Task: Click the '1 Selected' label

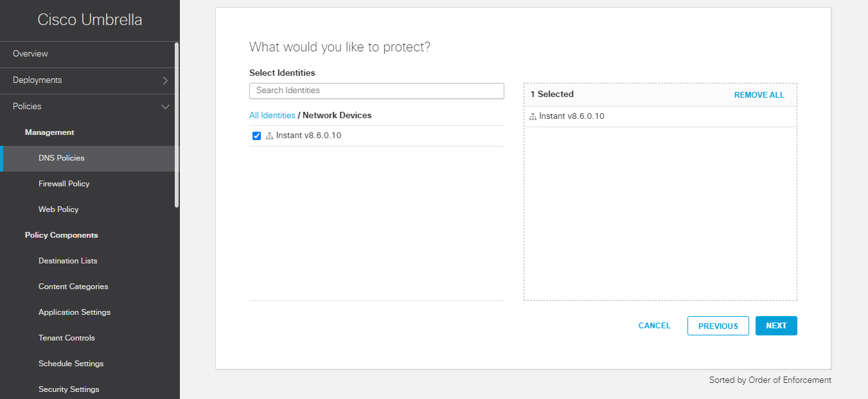Action: 552,94
